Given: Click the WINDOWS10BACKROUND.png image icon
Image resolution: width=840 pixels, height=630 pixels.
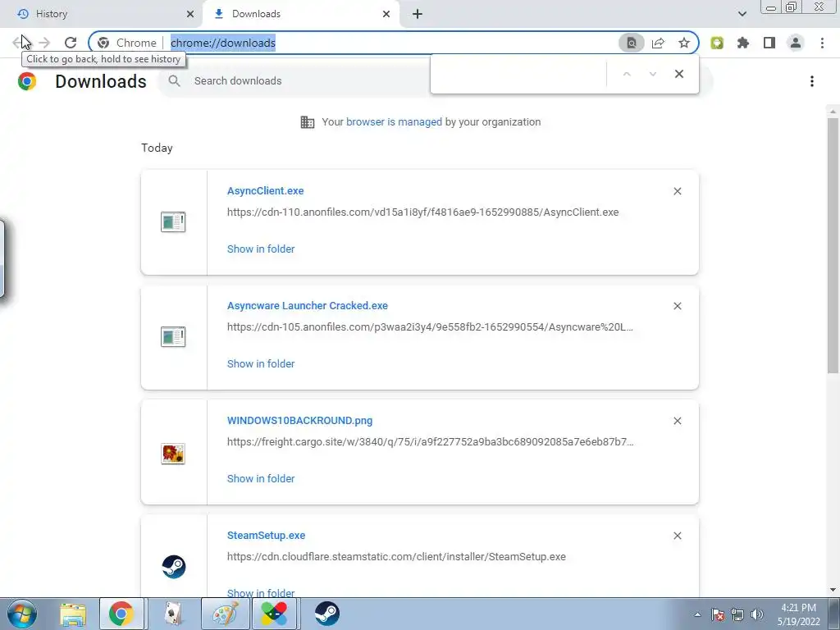Looking at the screenshot, I should coord(173,454).
